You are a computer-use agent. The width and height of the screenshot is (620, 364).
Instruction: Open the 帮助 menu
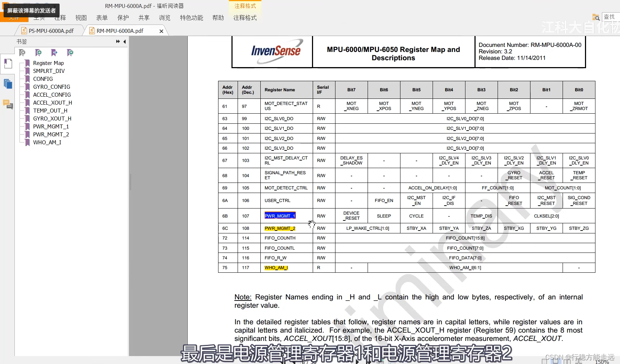pos(218,18)
